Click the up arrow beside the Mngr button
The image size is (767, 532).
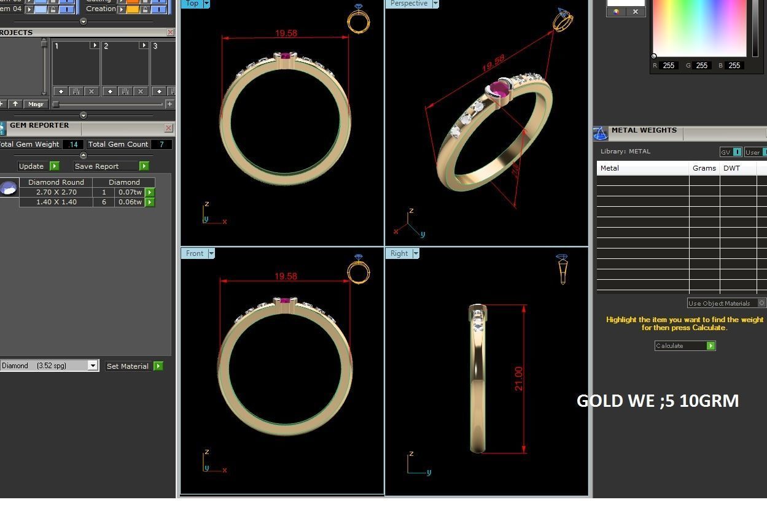tap(15, 104)
